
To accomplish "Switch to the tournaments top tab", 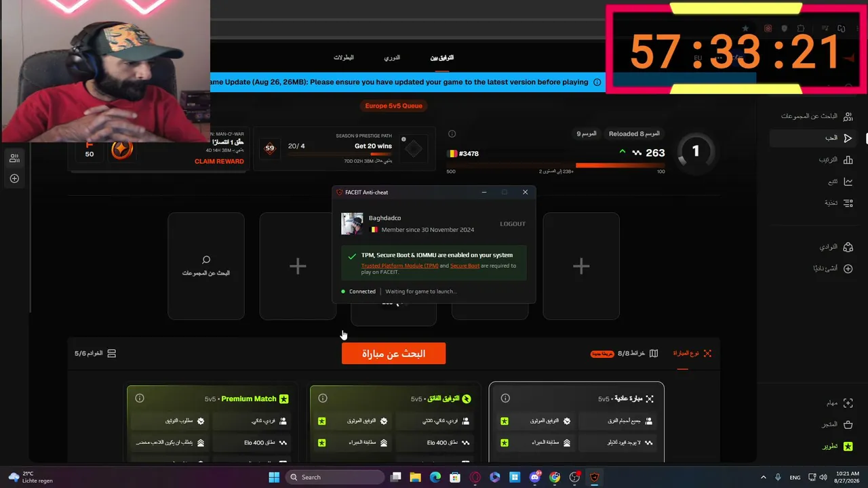I will click(344, 58).
